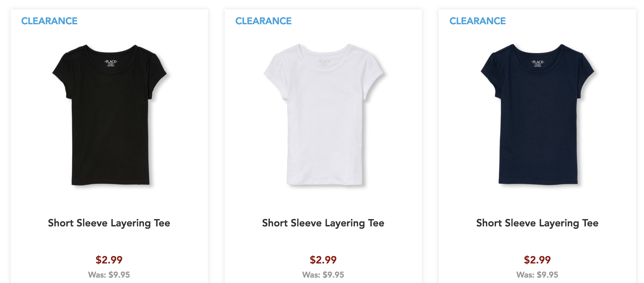Open the white Short Sleeve Layering Tee image
Screen dimensions: 644x283
pyautogui.click(x=324, y=115)
